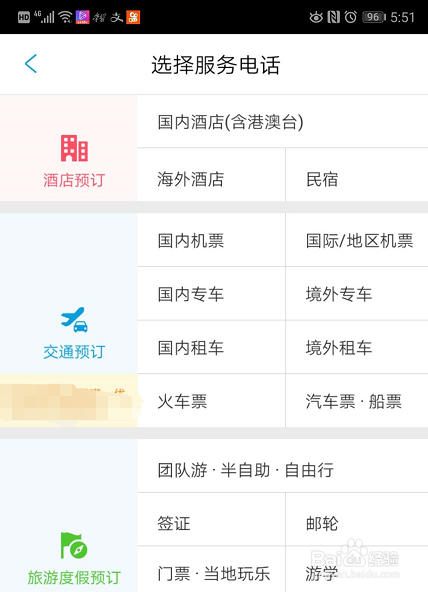Tap the alarm clock status icon

point(350,17)
